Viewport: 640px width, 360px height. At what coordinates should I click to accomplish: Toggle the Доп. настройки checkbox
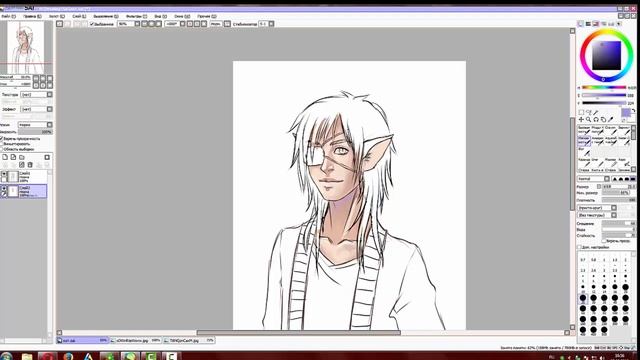[x=579, y=247]
